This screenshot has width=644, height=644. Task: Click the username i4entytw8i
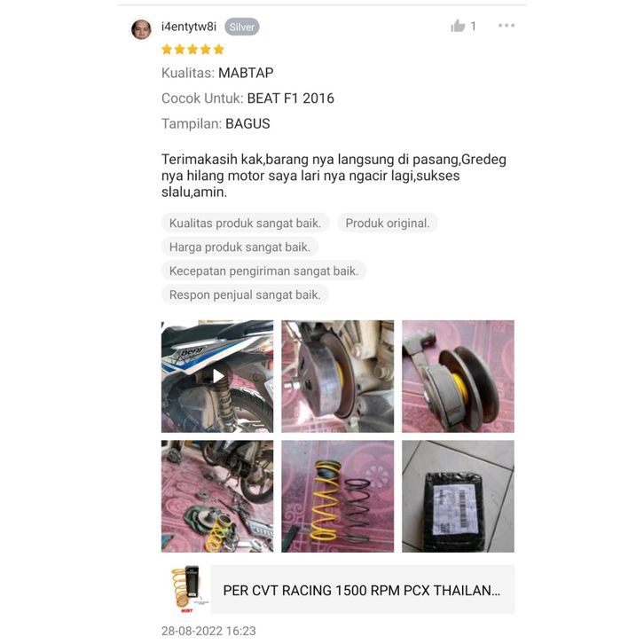[189, 27]
